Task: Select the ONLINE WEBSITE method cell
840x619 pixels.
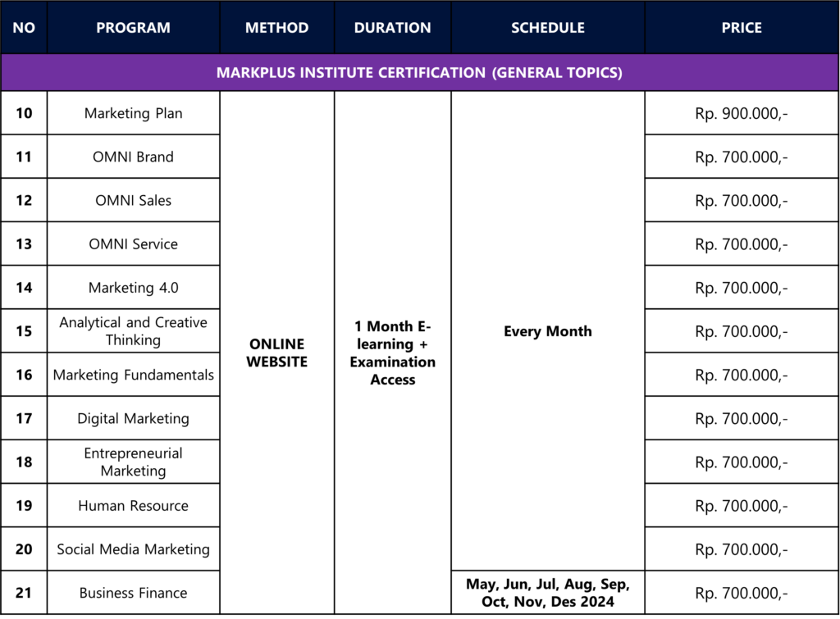Action: [277, 353]
